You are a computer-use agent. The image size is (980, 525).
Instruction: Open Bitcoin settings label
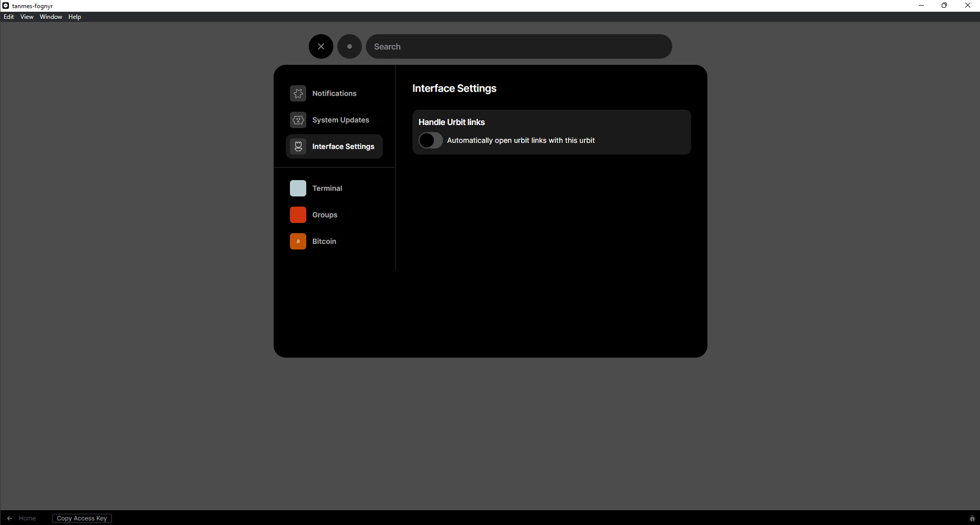[324, 241]
